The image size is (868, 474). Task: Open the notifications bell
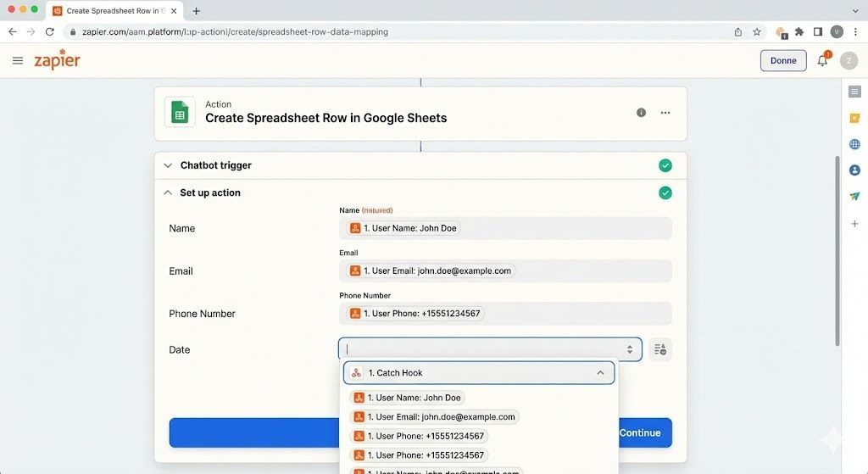point(822,60)
